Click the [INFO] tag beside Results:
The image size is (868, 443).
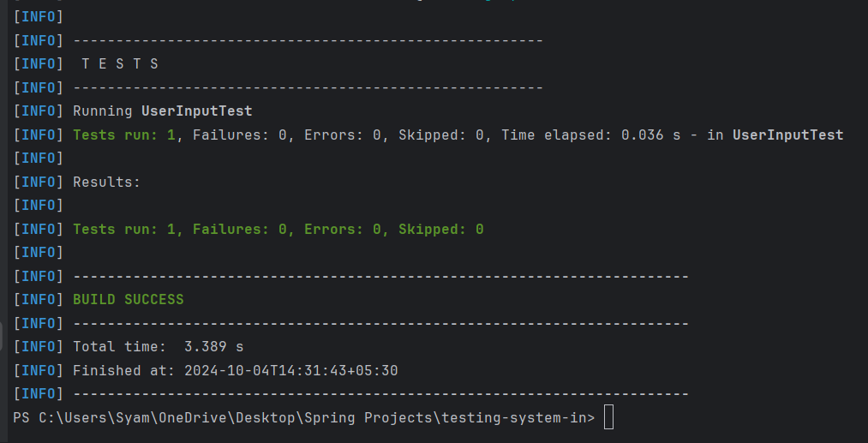click(39, 182)
